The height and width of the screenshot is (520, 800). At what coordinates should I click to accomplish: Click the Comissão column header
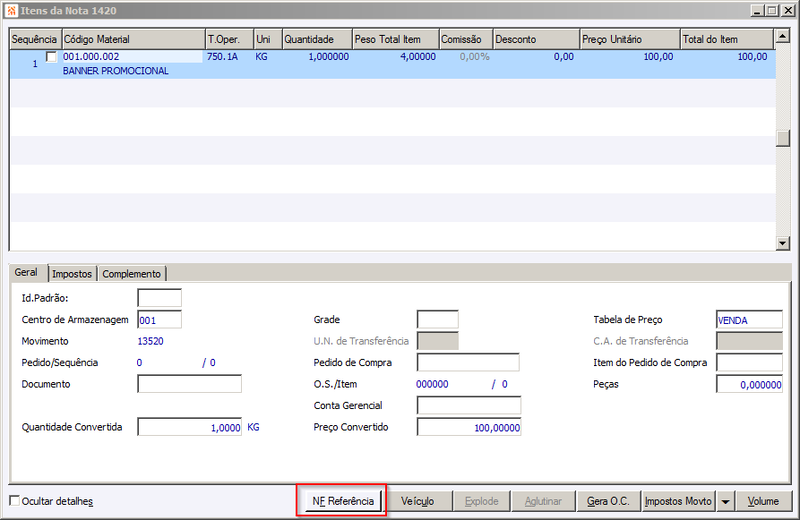[466, 39]
